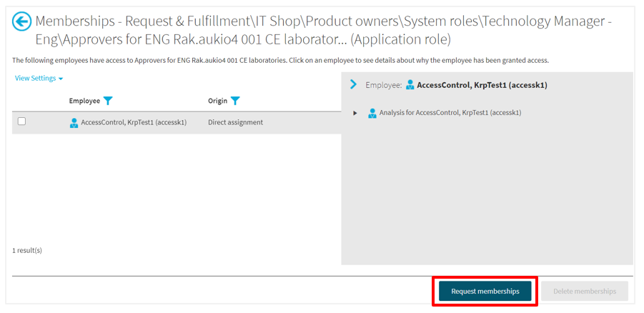The image size is (644, 313).
Task: Click the 1 result(s) count text
Action: 27,251
